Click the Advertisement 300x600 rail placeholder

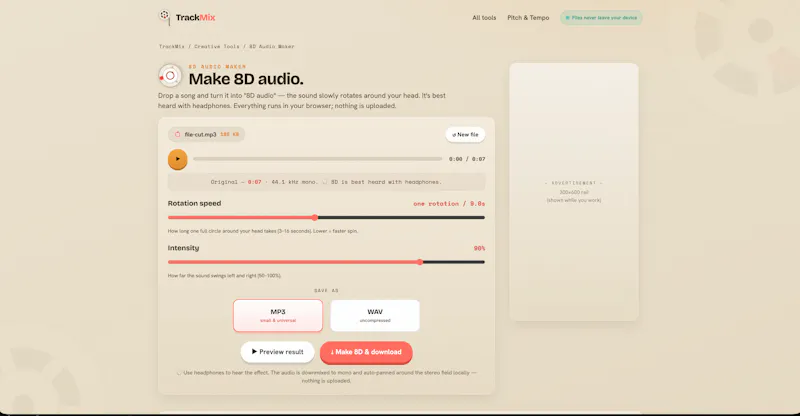(x=573, y=192)
